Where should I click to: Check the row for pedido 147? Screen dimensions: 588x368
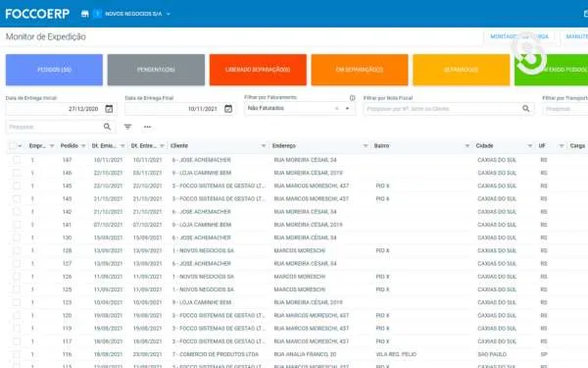(x=17, y=160)
